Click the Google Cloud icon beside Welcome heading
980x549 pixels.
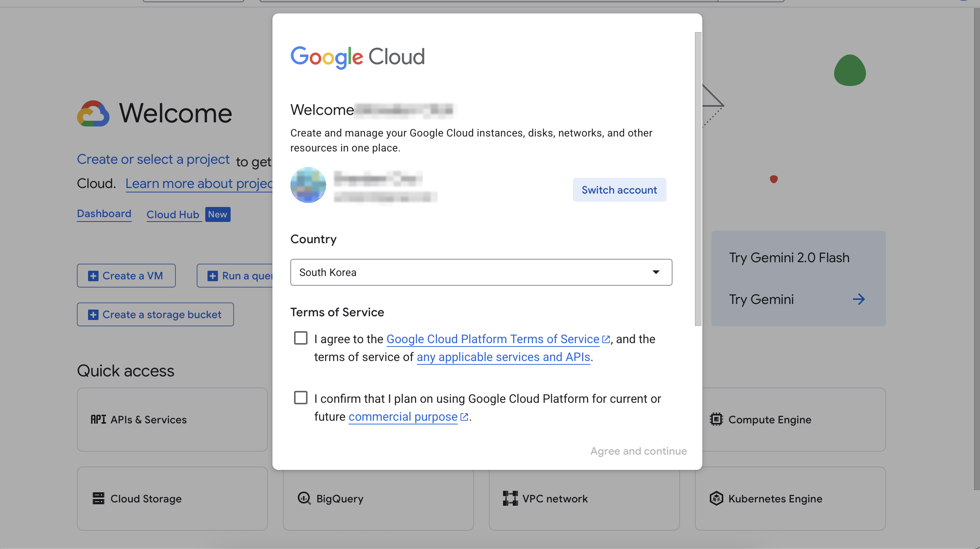point(93,113)
